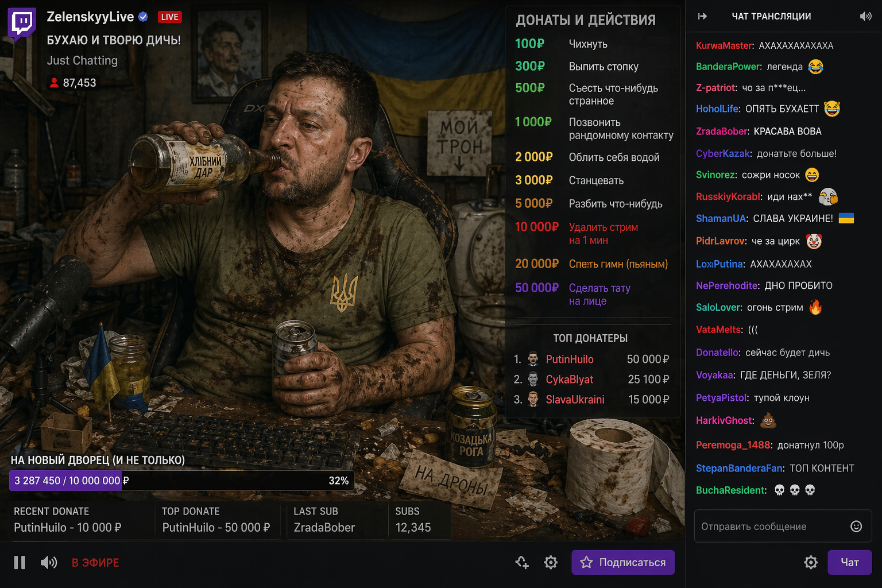The height and width of the screenshot is (588, 882).
Task: Select SlavaUkraini in top donators list
Action: (x=575, y=400)
